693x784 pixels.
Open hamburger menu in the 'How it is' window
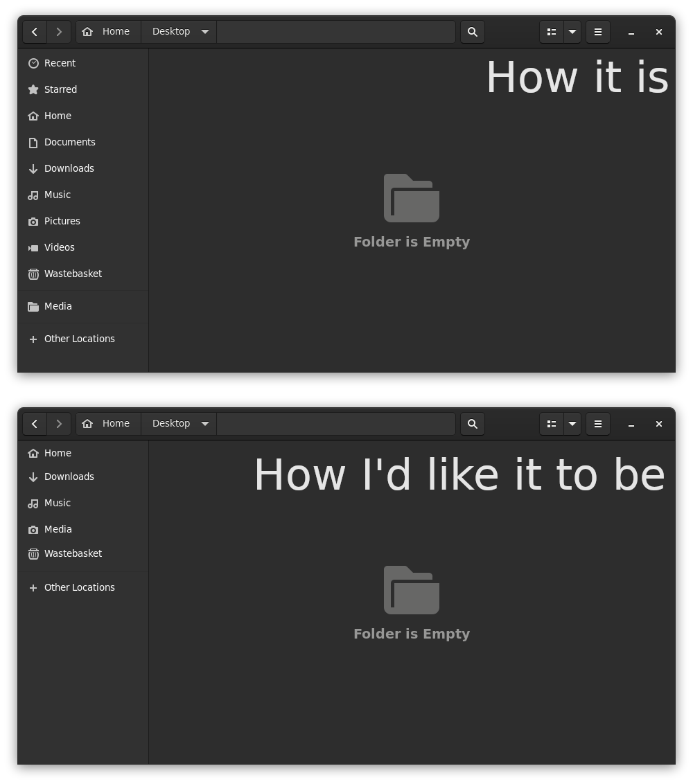598,32
